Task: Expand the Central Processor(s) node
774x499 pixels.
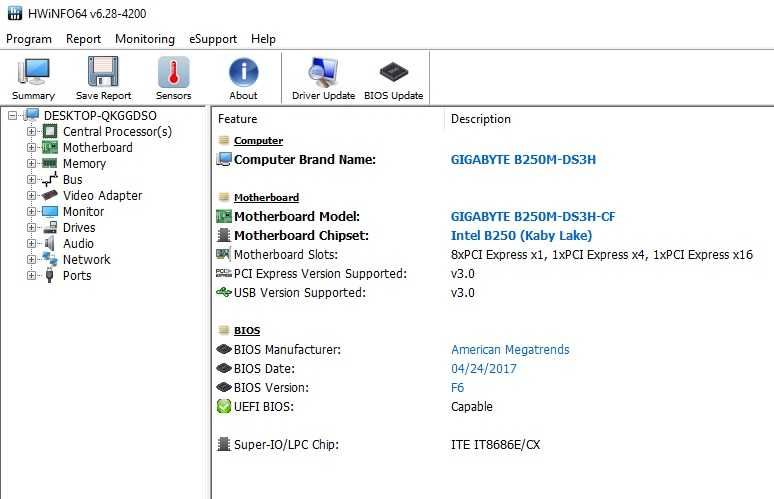Action: coord(32,131)
